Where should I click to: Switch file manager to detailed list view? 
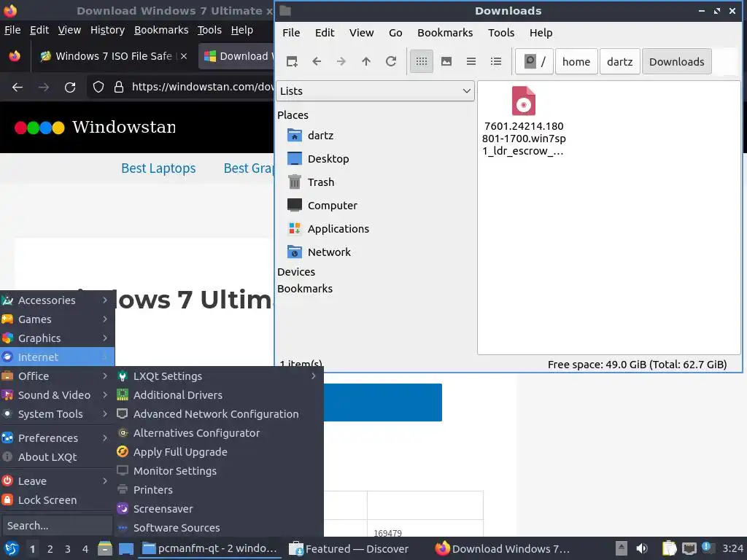[496, 61]
